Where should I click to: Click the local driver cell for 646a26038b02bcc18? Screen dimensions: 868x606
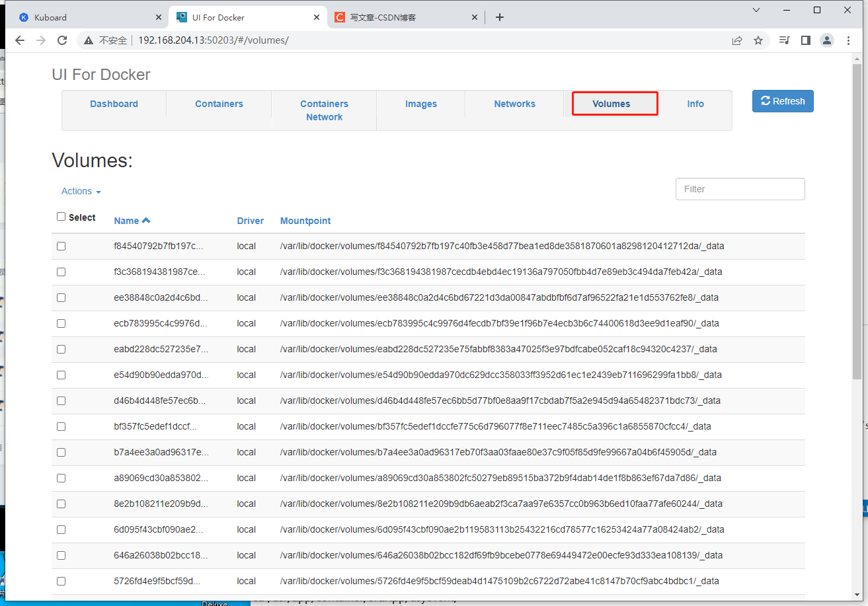[247, 555]
